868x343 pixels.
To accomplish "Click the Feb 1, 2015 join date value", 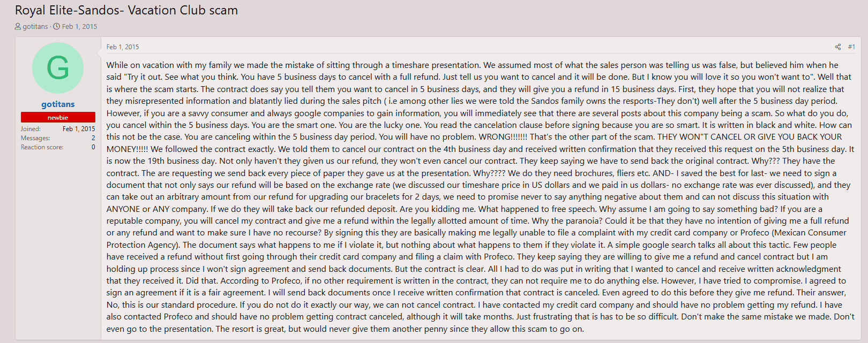I will point(79,129).
